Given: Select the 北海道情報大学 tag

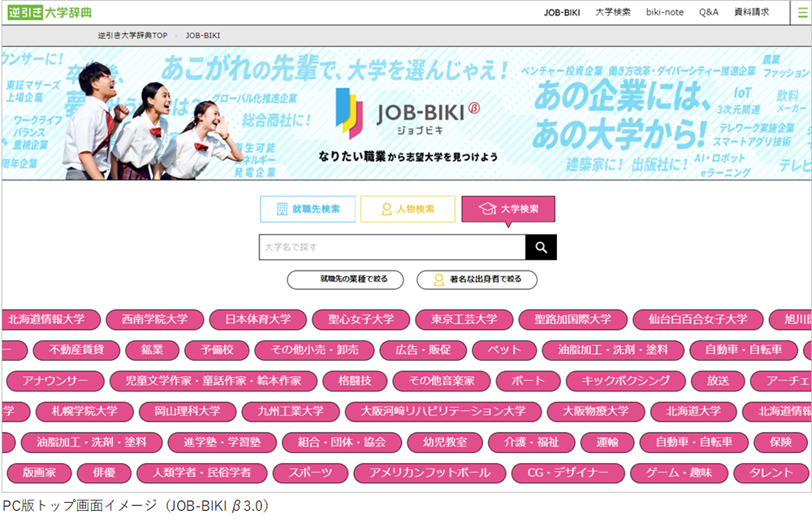Looking at the screenshot, I should [x=50, y=319].
